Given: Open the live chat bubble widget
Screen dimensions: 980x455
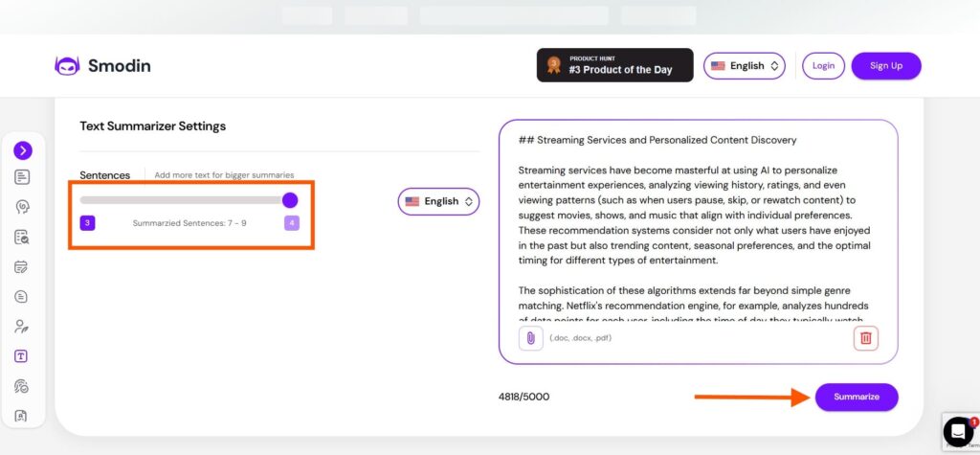Looking at the screenshot, I should (958, 431).
